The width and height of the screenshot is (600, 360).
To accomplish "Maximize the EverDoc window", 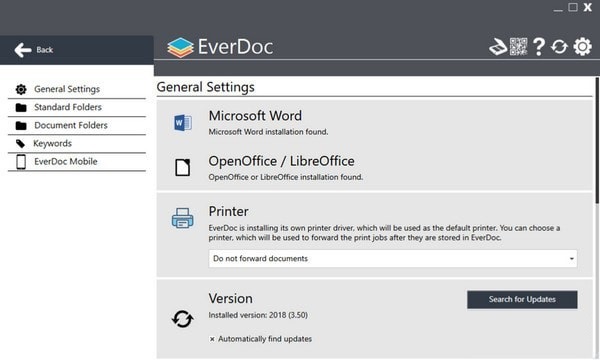I will click(x=573, y=7).
